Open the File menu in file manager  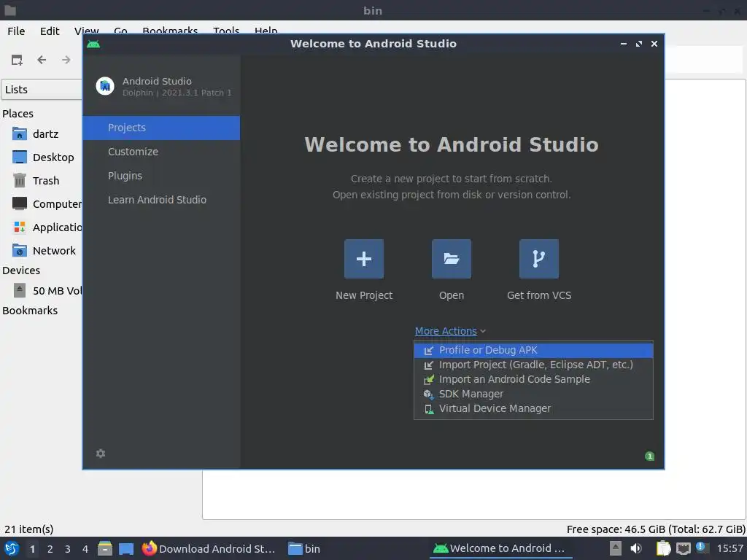pos(16,31)
